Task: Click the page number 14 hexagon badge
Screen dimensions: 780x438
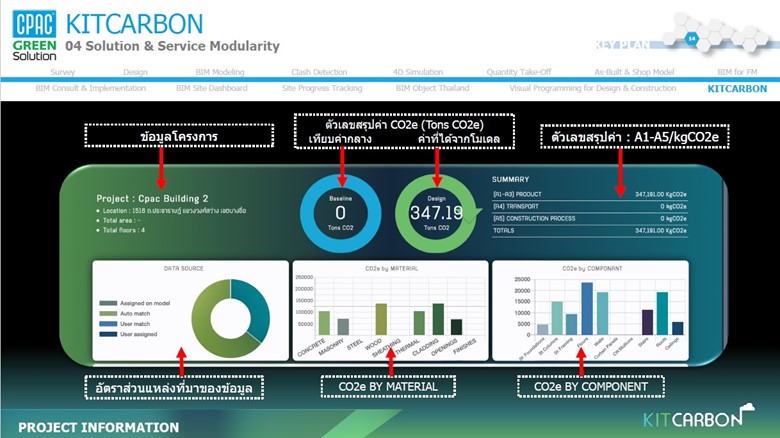Action: tap(691, 38)
